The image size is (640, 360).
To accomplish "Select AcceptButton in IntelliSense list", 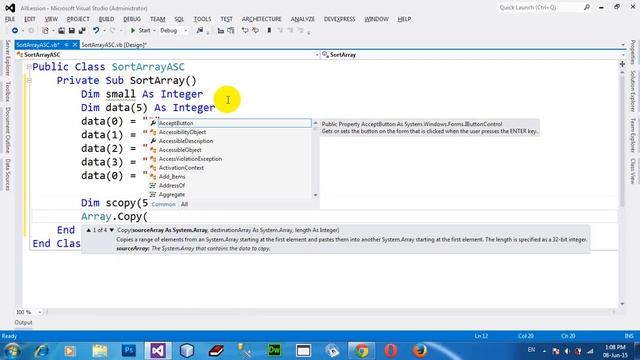I will pos(231,123).
